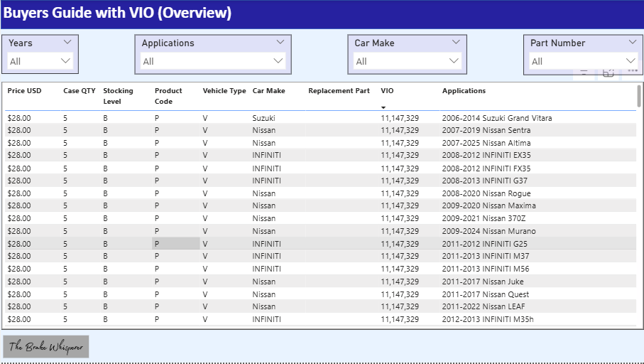Click highlighted Product Code 'P' in G25 row
This screenshot has height=364, width=644.
(x=176, y=244)
